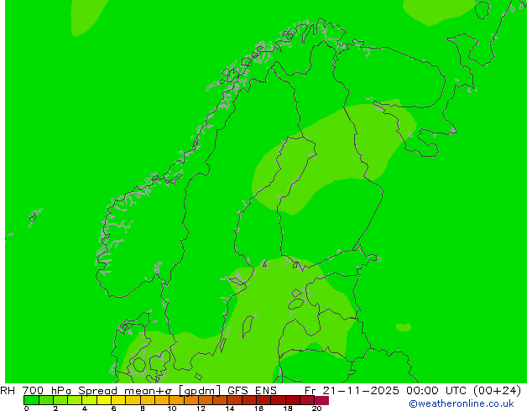Click the date "Fr 21-11-2025" text
This screenshot has height=411, width=532.
(x=352, y=391)
